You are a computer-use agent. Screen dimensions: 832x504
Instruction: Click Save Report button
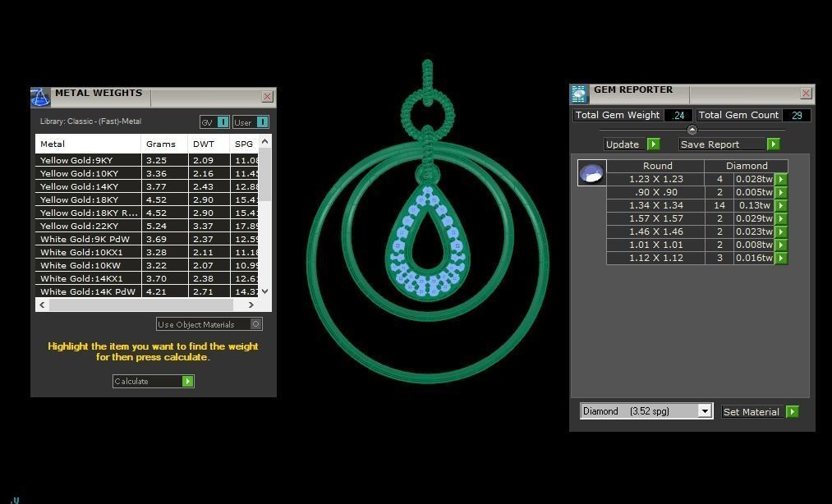729,144
